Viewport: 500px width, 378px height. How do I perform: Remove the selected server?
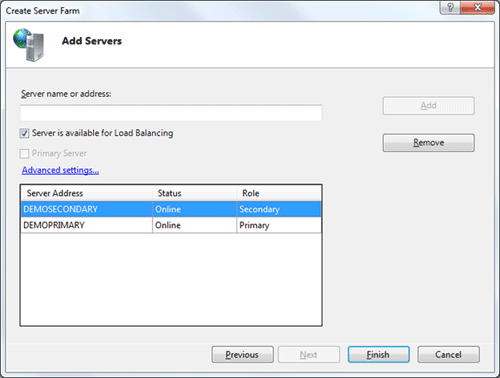428,143
